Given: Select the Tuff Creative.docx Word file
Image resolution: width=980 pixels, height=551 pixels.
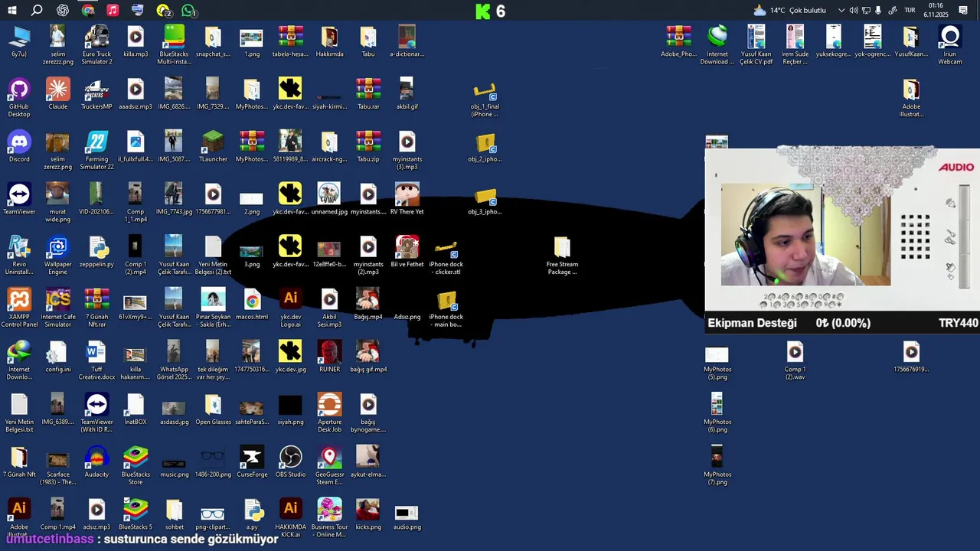Looking at the screenshot, I should [96, 361].
